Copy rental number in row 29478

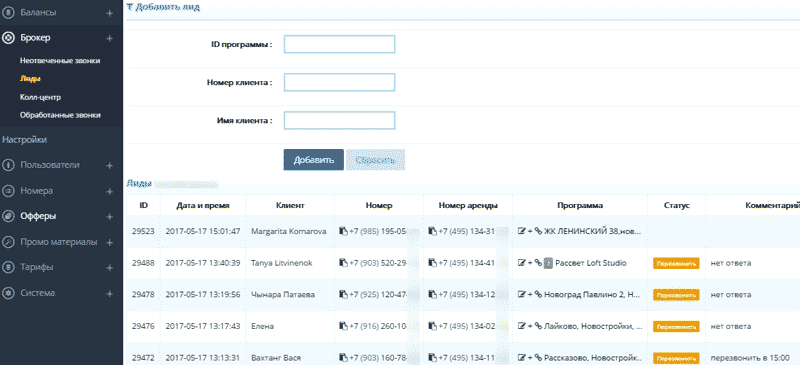[x=433, y=295]
